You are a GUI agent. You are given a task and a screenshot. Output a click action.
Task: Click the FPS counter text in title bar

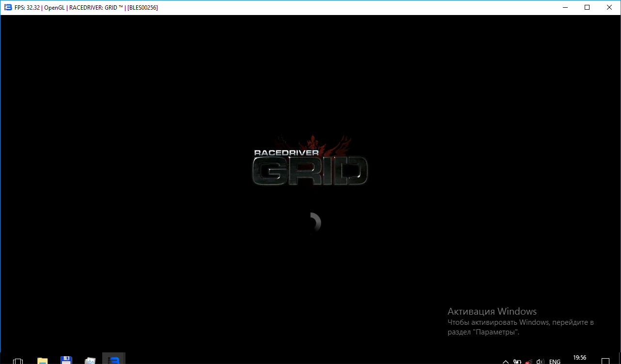point(27,8)
